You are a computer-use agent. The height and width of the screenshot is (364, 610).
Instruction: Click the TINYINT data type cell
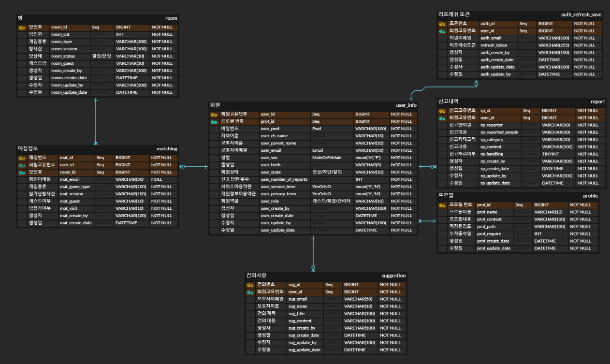click(558, 154)
